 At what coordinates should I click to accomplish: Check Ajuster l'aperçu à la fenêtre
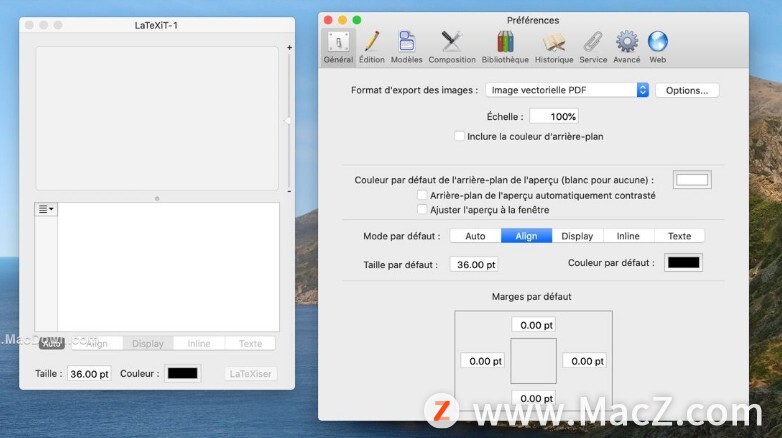click(422, 210)
